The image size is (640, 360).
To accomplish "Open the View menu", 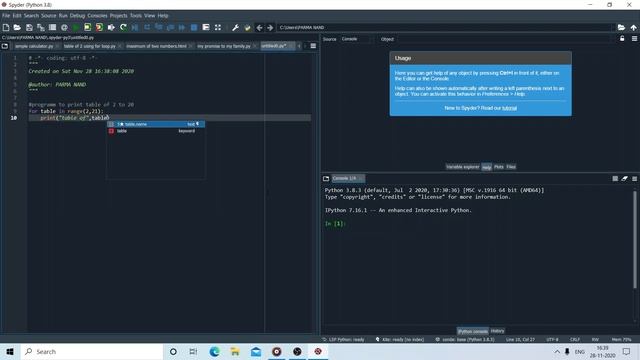I will tap(149, 16).
